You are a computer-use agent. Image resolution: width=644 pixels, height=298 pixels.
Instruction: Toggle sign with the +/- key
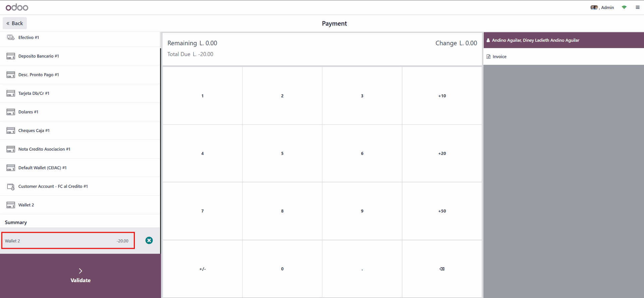tap(202, 269)
